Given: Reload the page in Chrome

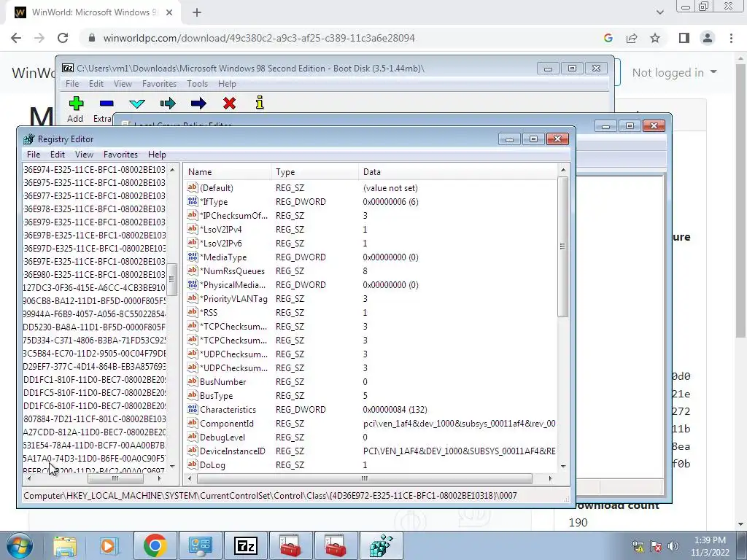Looking at the screenshot, I should pos(63,38).
